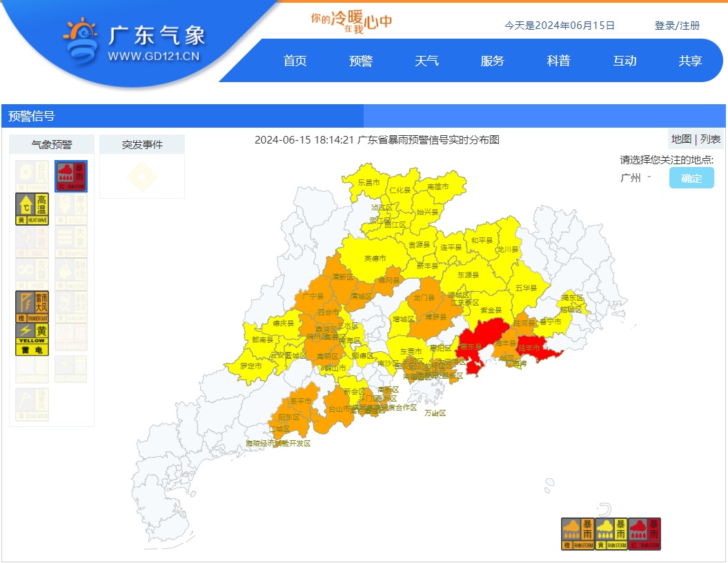Switch to 列表 list view
The image size is (728, 563).
tap(712, 139)
